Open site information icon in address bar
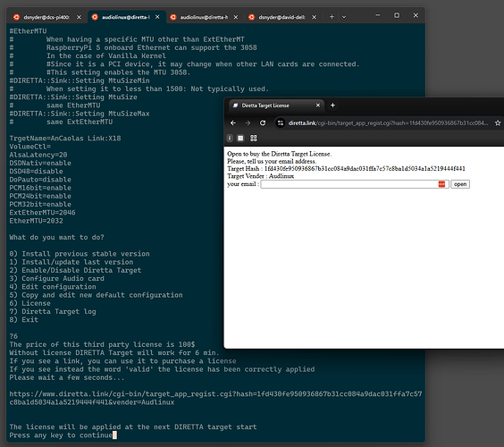Image resolution: width=504 pixels, height=447 pixels. [281, 122]
